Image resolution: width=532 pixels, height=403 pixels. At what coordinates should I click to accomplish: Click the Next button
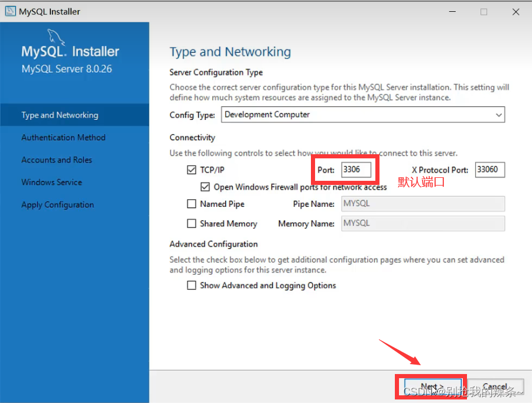pyautogui.click(x=433, y=386)
